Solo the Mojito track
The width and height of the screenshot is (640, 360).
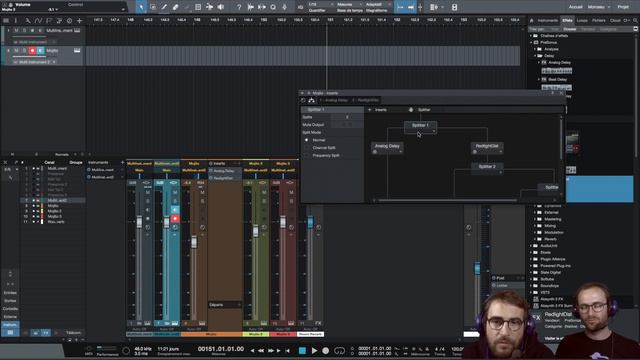pyautogui.click(x=24, y=51)
